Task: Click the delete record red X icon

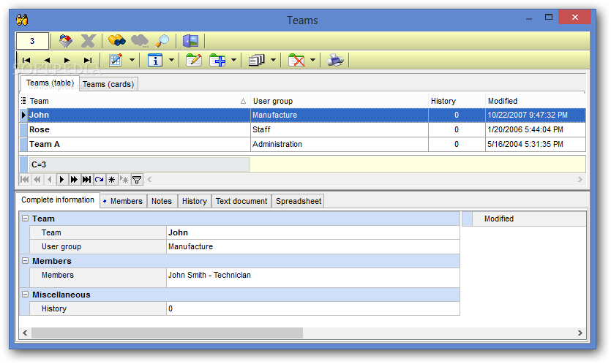Action: click(x=296, y=60)
